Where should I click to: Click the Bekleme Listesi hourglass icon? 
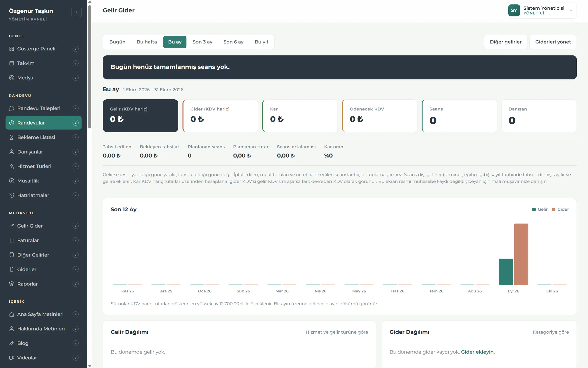click(x=12, y=137)
